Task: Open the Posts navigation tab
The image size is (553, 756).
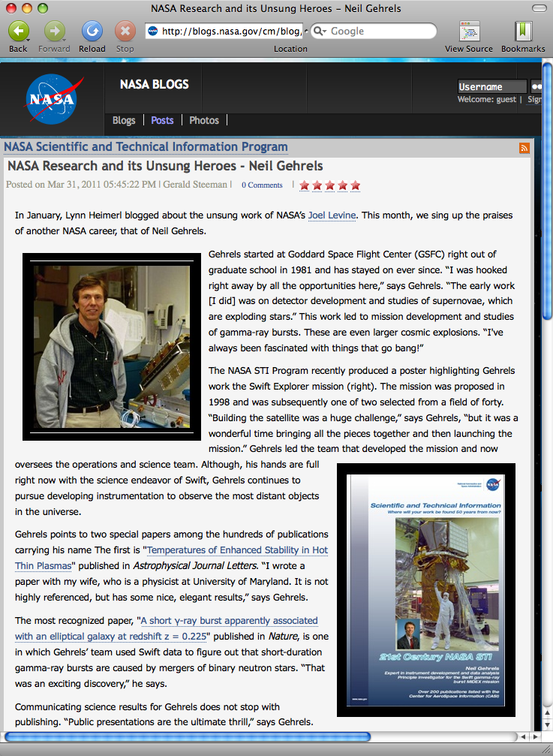Action: pyautogui.click(x=162, y=121)
